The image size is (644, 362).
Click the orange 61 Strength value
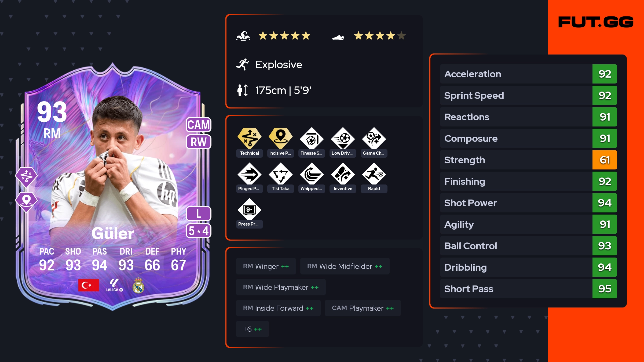[x=605, y=160]
